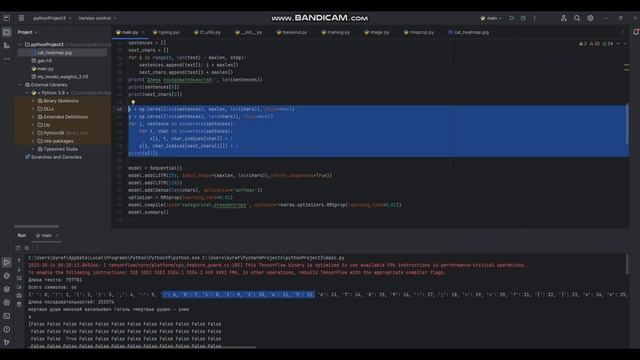Go to next highlighted problem arrow
This screenshot has height=360, width=640.
click(624, 44)
